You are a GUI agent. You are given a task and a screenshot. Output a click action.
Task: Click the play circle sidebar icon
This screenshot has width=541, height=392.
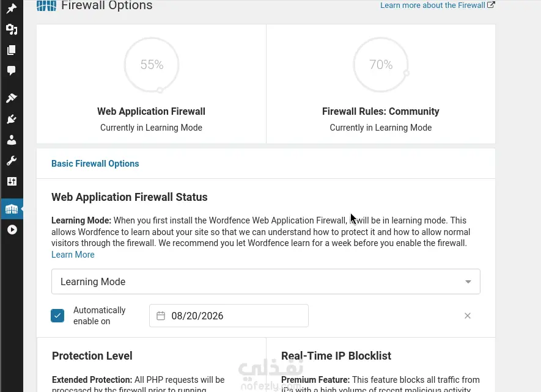pos(12,230)
